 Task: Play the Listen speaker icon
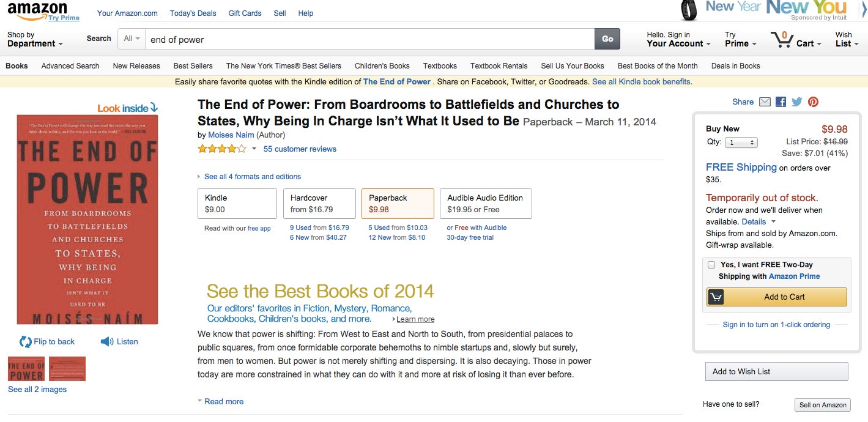pos(107,341)
